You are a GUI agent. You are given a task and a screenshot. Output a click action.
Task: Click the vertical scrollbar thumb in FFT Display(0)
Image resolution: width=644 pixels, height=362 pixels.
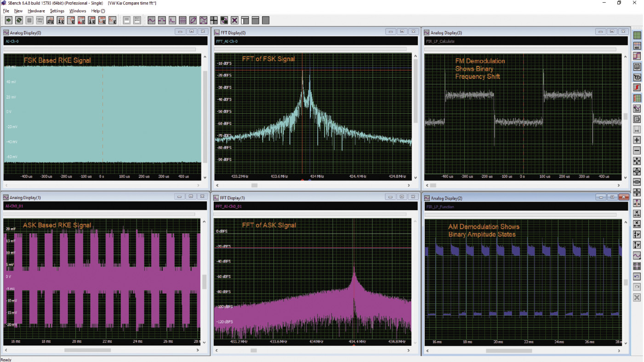coord(416,92)
